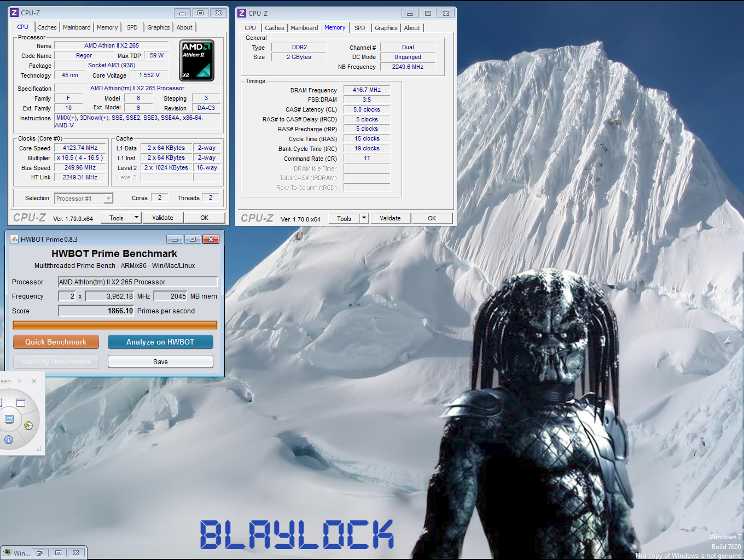Open SPD tab in CPU-Z memory window
This screenshot has width=744, height=560.
pyautogui.click(x=360, y=28)
